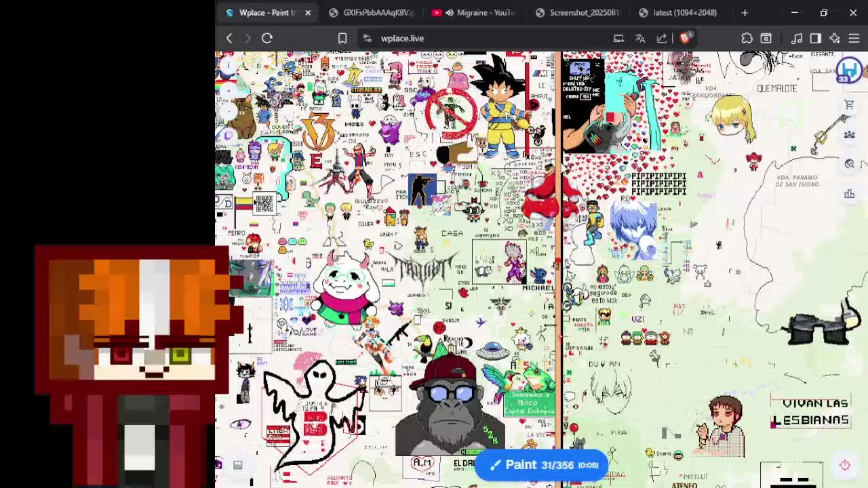This screenshot has width=868, height=488.
Task: Open the alliance group people icon
Action: 849,134
